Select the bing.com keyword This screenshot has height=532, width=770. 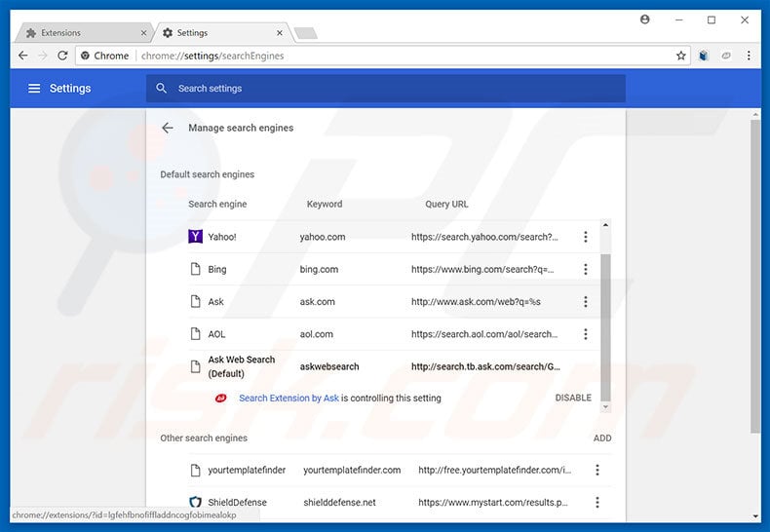click(319, 269)
